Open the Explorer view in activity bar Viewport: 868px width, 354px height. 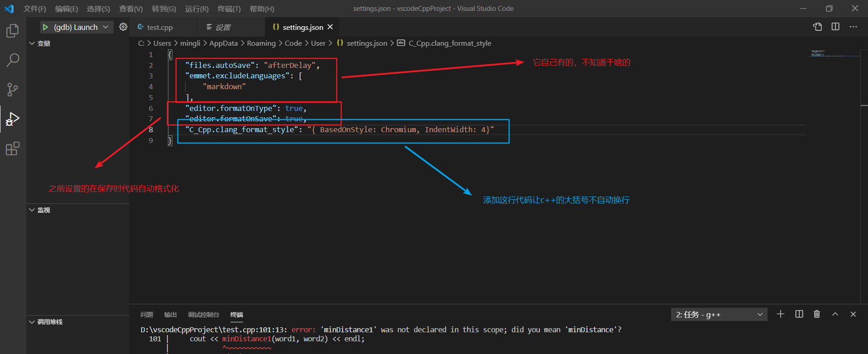pyautogui.click(x=13, y=31)
